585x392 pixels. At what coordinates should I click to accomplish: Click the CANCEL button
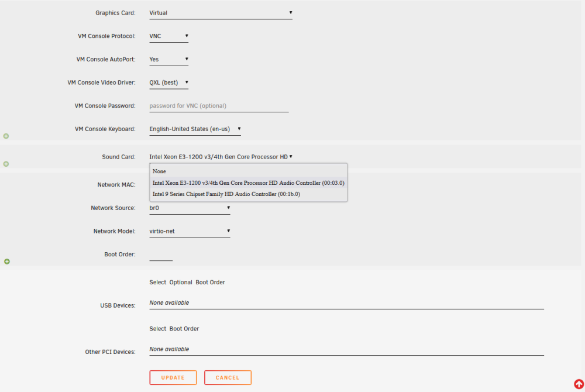pos(228,377)
